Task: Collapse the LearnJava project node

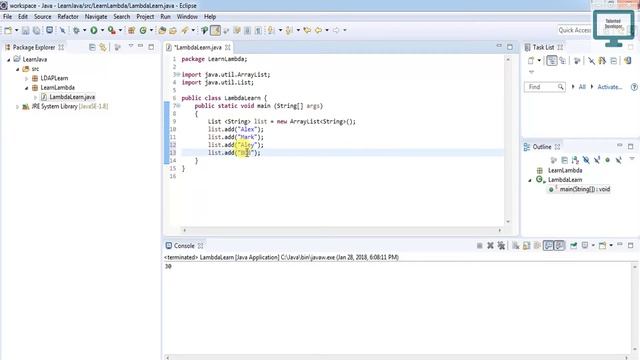Action: 9,60
